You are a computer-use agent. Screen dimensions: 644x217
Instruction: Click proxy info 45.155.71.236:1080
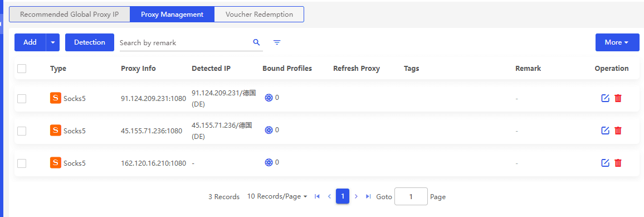(152, 131)
